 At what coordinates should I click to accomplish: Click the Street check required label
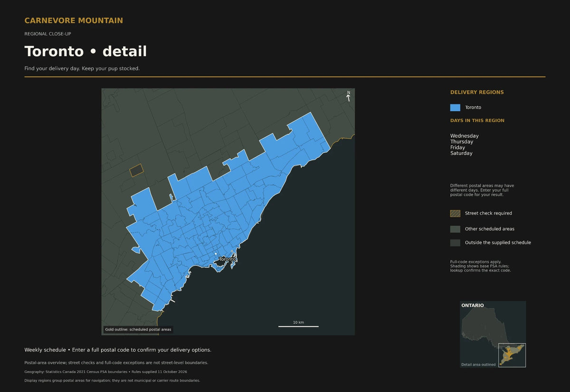pyautogui.click(x=488, y=213)
